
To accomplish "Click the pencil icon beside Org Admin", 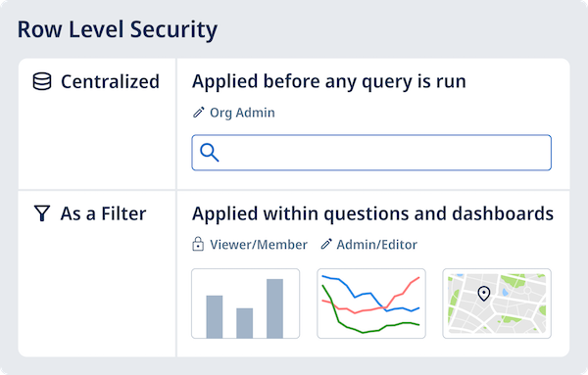I will [x=198, y=113].
